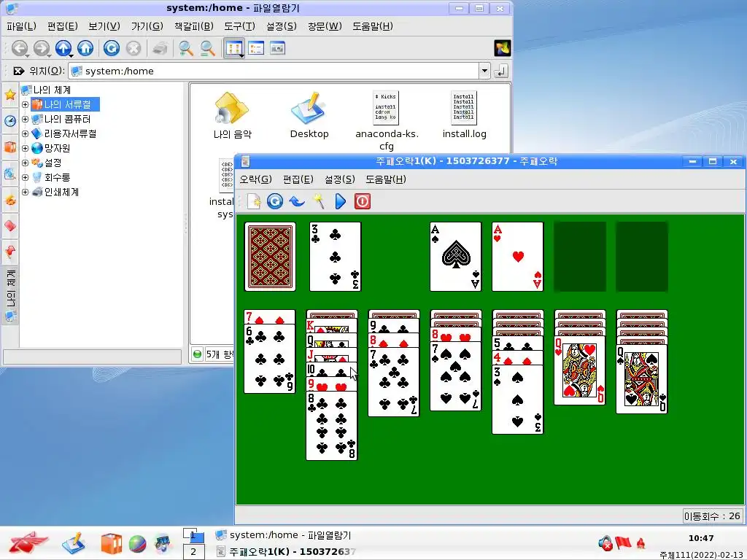
Task: Open the 오락(G) menu in card game
Action: (x=256, y=179)
